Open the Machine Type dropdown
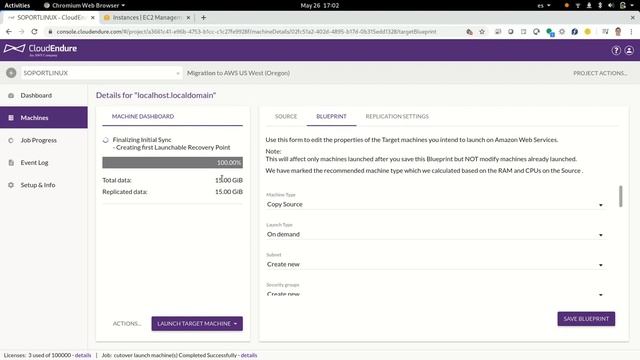This screenshot has width=640, height=360. click(x=435, y=204)
